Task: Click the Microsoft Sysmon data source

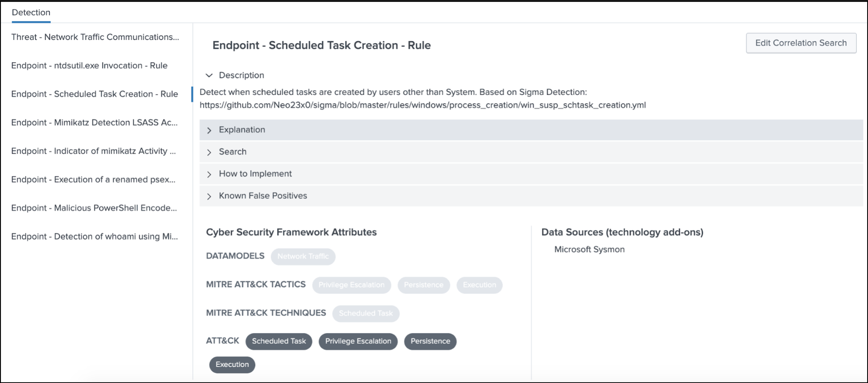Action: pos(589,249)
